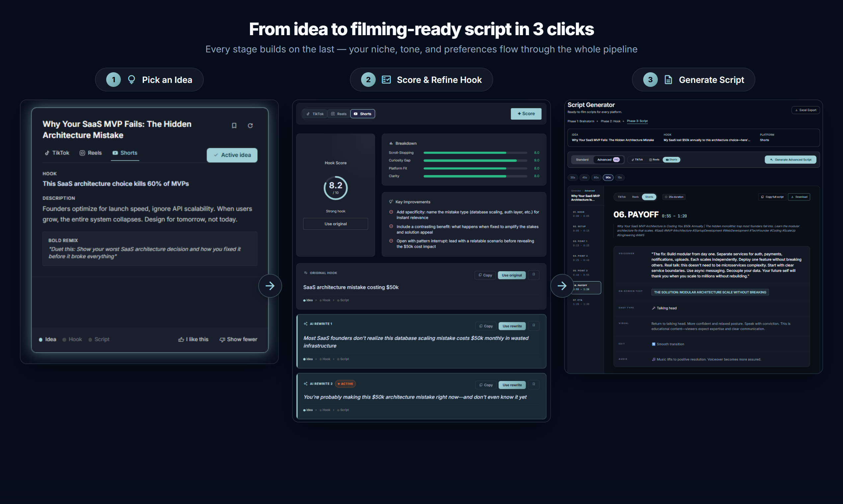The height and width of the screenshot is (504, 843).
Task: Click Use original under Hook Score
Action: pyautogui.click(x=336, y=224)
